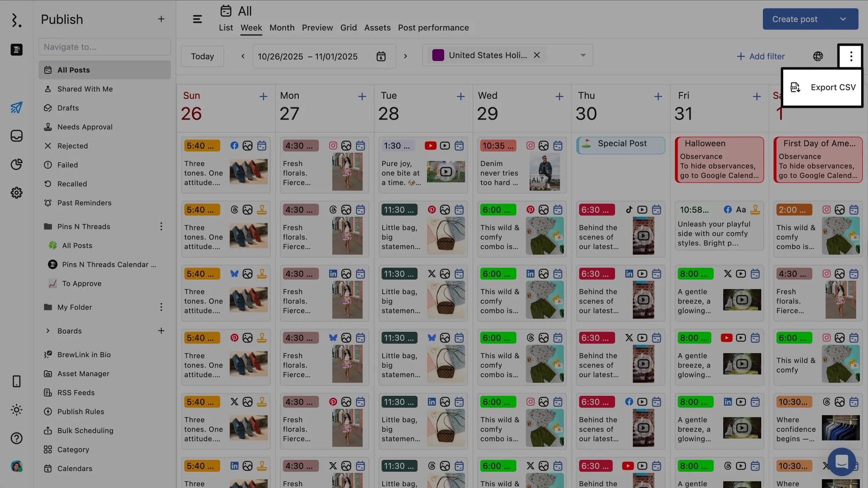Open the Create post dropdown arrow

tap(843, 19)
